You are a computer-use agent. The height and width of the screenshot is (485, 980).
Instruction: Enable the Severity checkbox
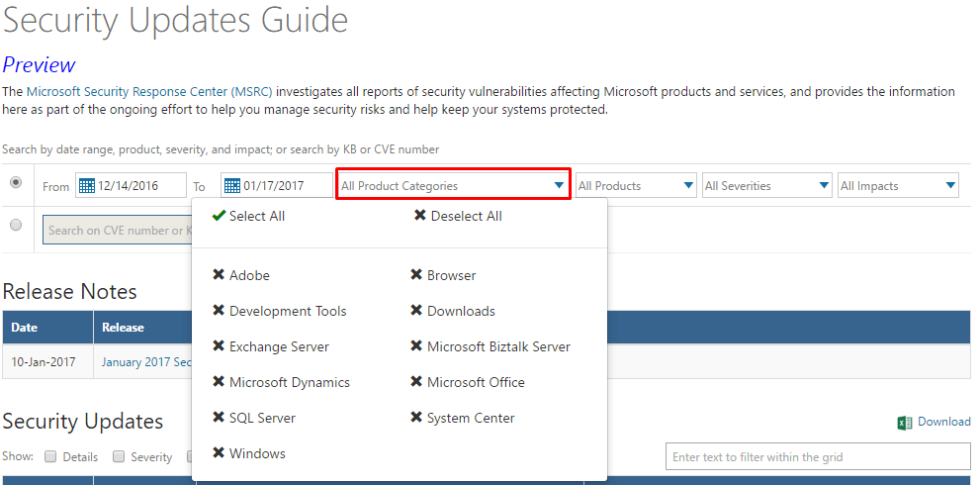pyautogui.click(x=119, y=457)
